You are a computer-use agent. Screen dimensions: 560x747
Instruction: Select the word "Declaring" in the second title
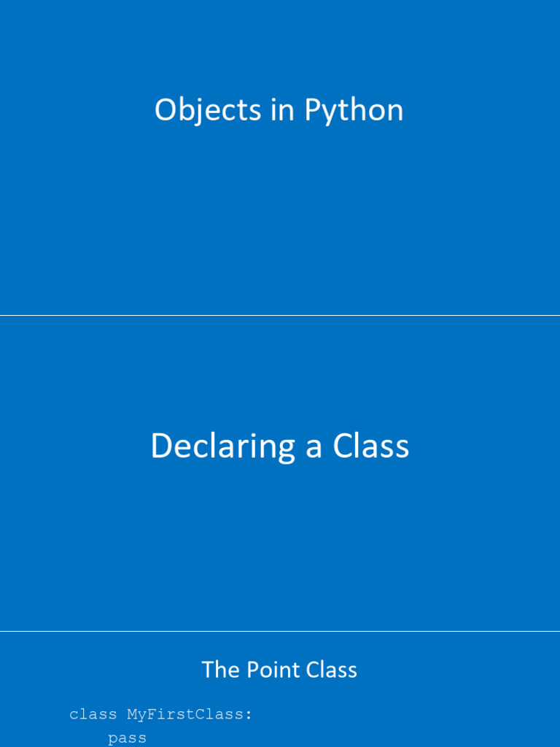(223, 447)
